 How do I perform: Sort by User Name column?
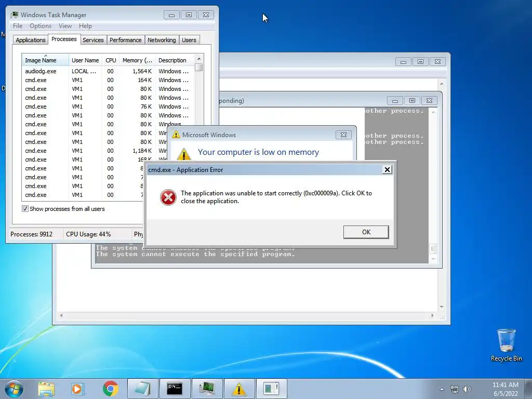click(x=85, y=60)
